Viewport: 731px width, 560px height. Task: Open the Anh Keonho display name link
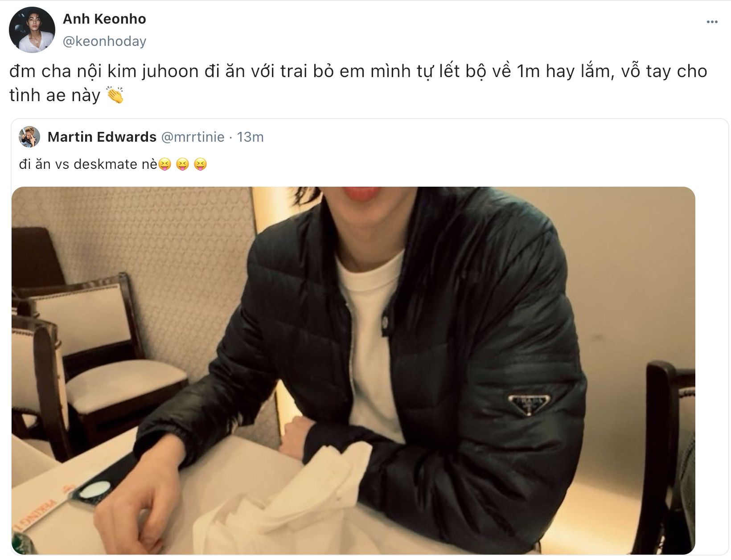tap(104, 19)
